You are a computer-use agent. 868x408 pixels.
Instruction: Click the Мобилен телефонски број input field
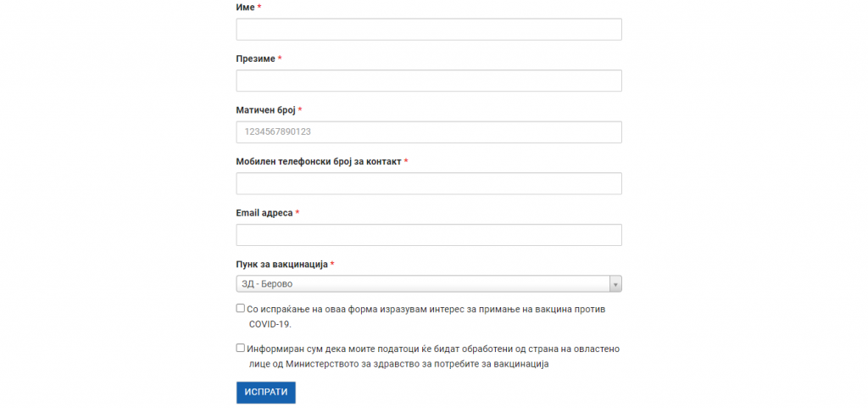(429, 184)
